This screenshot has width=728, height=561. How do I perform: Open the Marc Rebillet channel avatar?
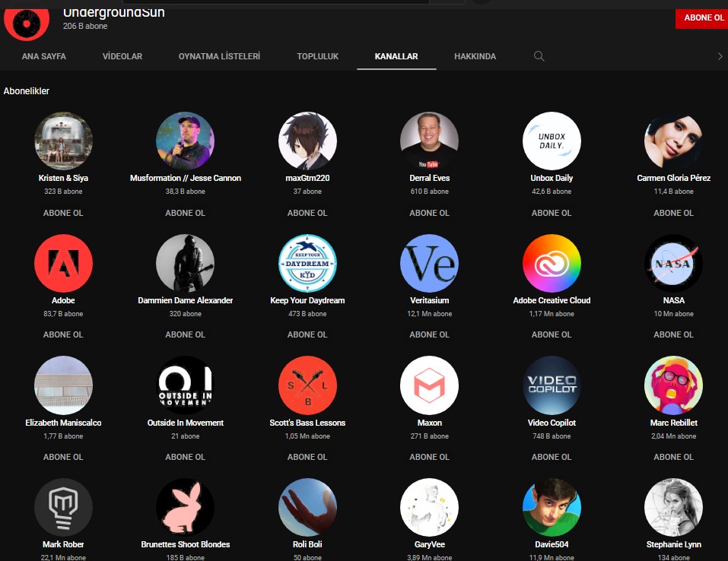click(x=674, y=385)
